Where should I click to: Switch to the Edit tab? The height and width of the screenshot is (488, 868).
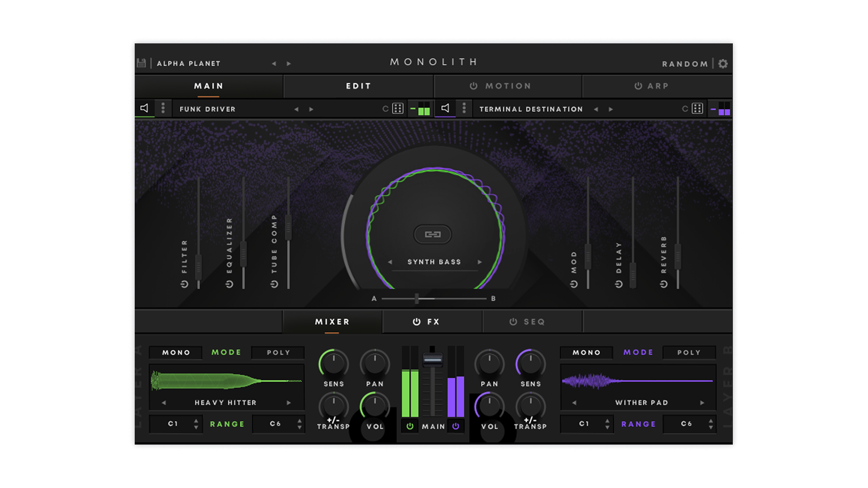(x=358, y=86)
